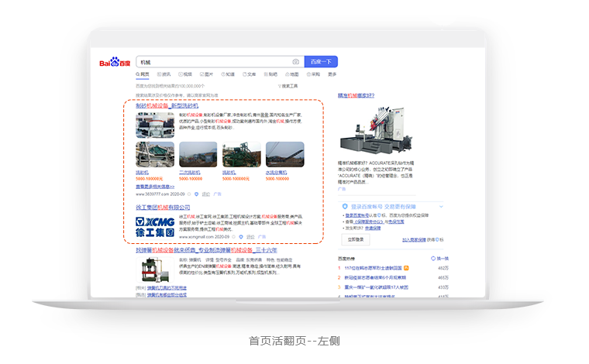Image resolution: width=589 pixels, height=364 pixels.
Task: Click the 二次洗砂机 product thumbnail
Action: click(x=198, y=154)
